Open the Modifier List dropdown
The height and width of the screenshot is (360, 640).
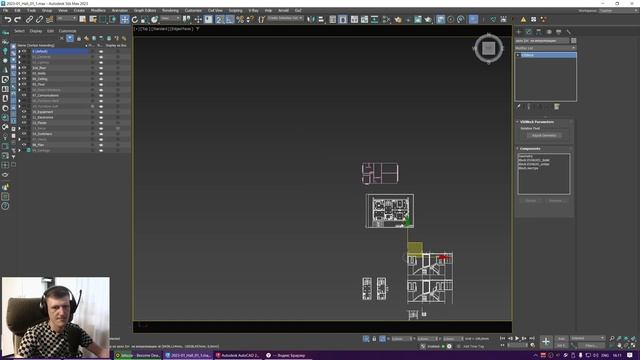(x=545, y=48)
